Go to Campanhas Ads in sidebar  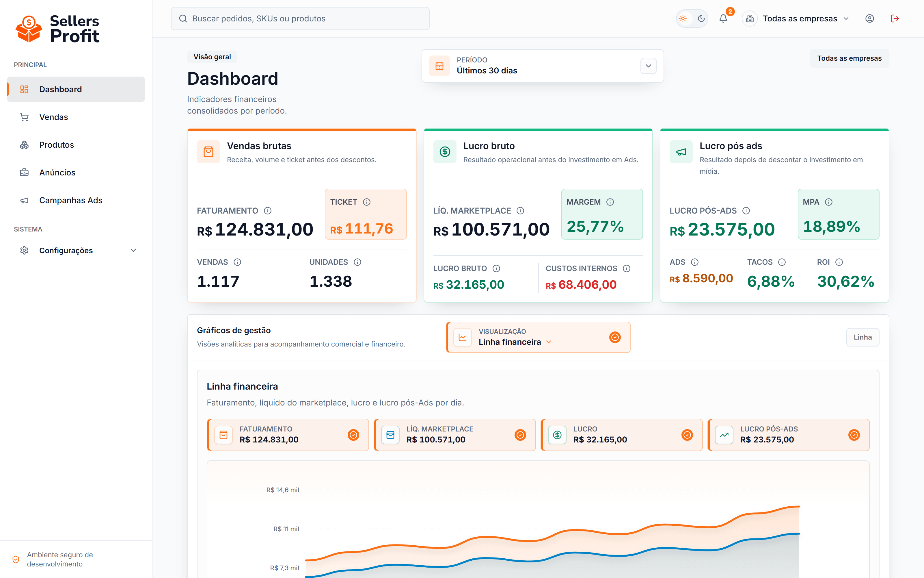[x=76, y=200]
